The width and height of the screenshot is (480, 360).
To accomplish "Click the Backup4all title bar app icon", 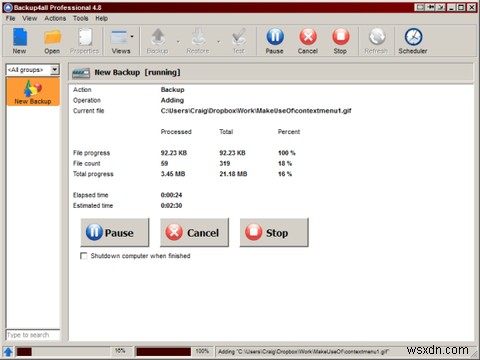I will (x=7, y=7).
